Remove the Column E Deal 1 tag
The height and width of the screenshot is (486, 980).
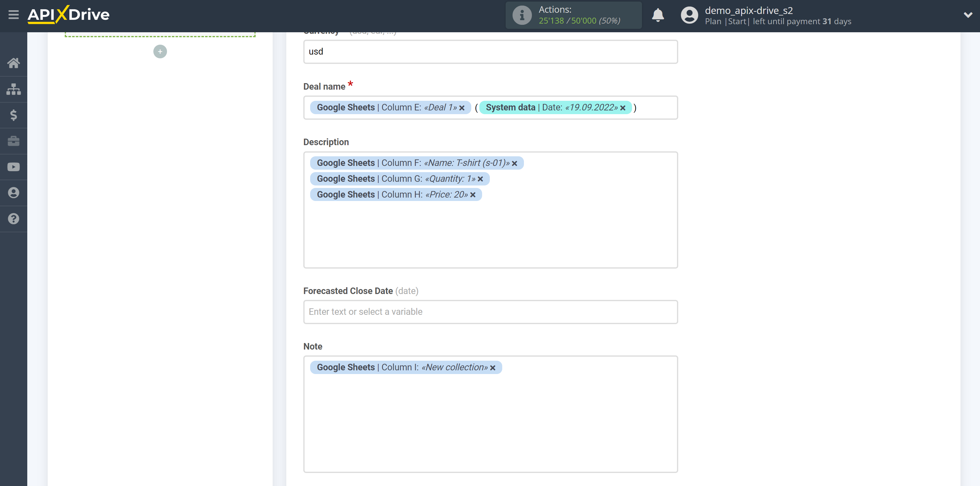[462, 108]
